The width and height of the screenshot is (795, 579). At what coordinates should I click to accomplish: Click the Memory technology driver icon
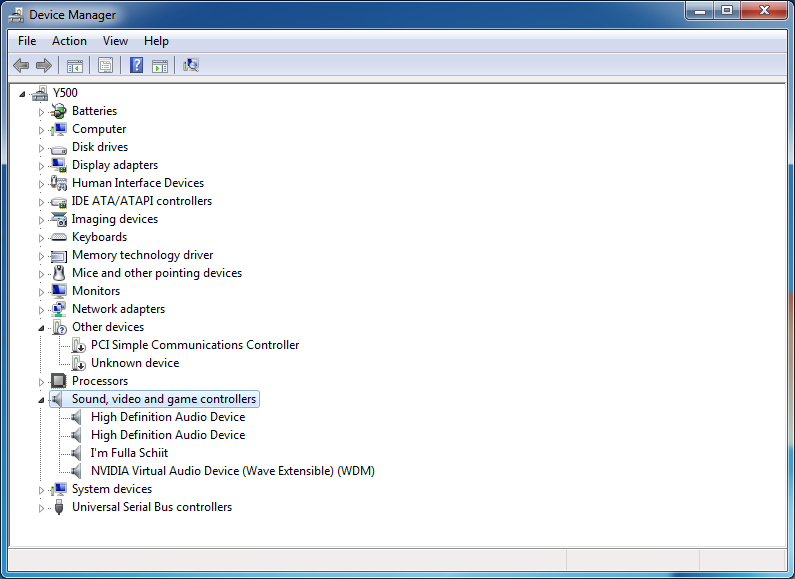coord(59,256)
